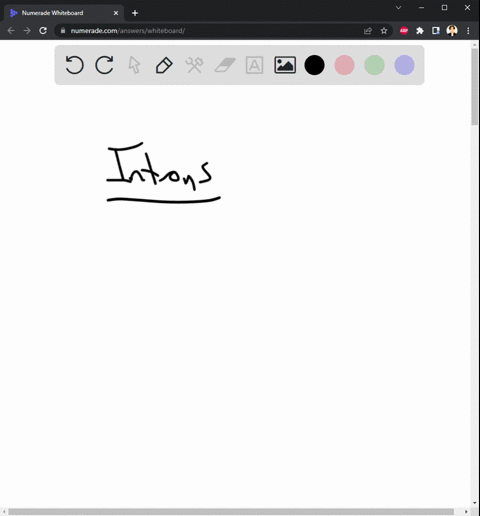Viewport: 480px width, 516px height.
Task: Activate the text box tool
Action: click(254, 65)
